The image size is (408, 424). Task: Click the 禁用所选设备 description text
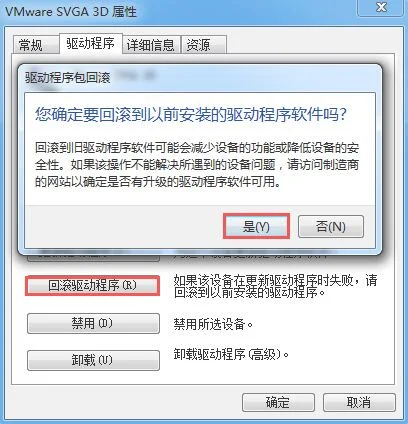(x=213, y=324)
